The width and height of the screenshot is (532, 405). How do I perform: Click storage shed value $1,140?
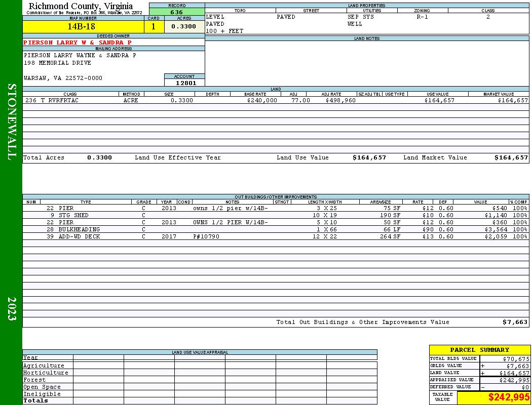point(496,215)
